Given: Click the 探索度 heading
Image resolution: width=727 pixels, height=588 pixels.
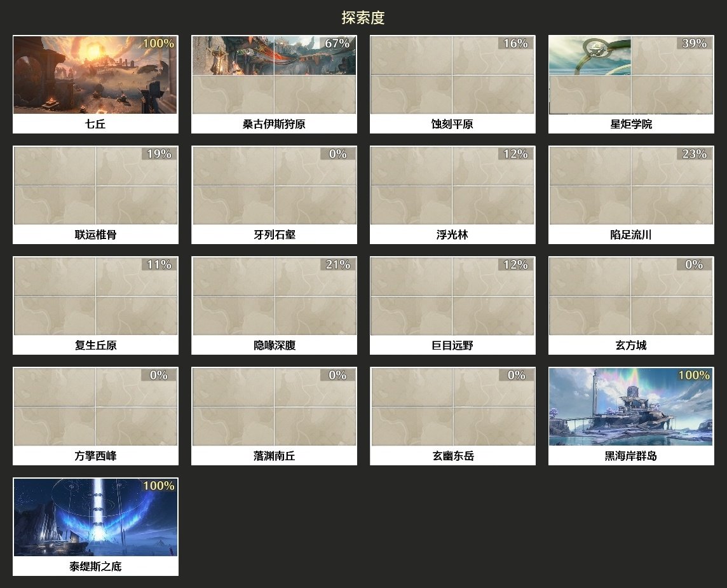Looking at the screenshot, I should pos(363,18).
